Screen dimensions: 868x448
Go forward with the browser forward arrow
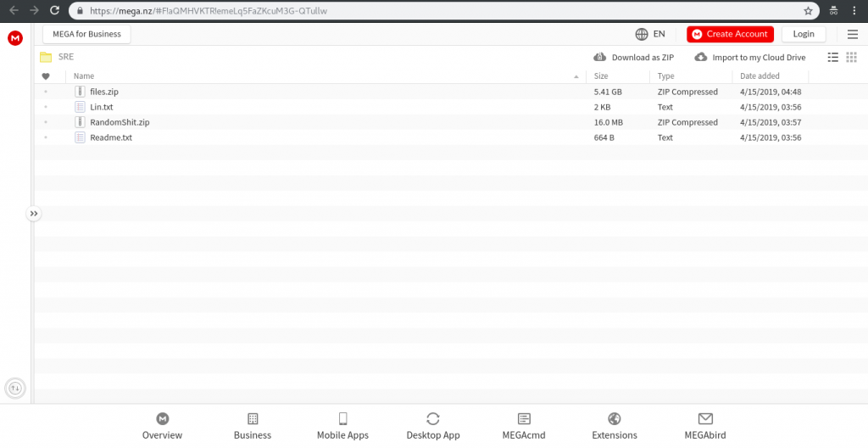click(34, 10)
